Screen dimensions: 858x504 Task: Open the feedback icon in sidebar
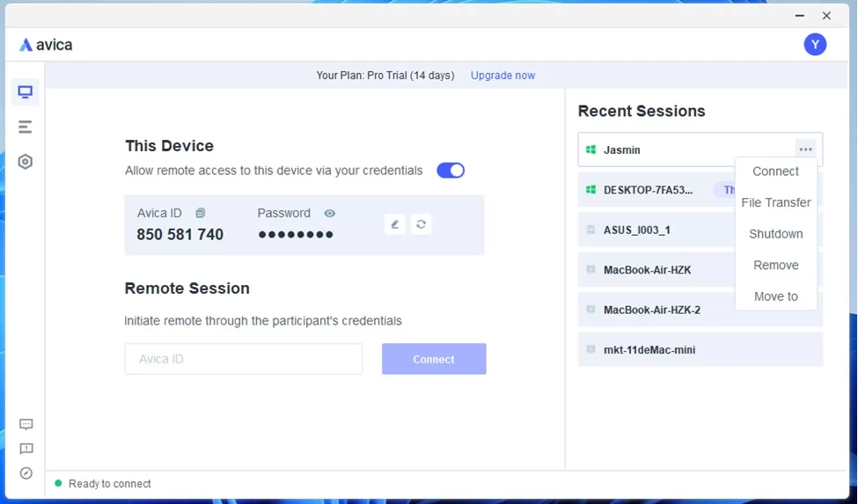26,449
